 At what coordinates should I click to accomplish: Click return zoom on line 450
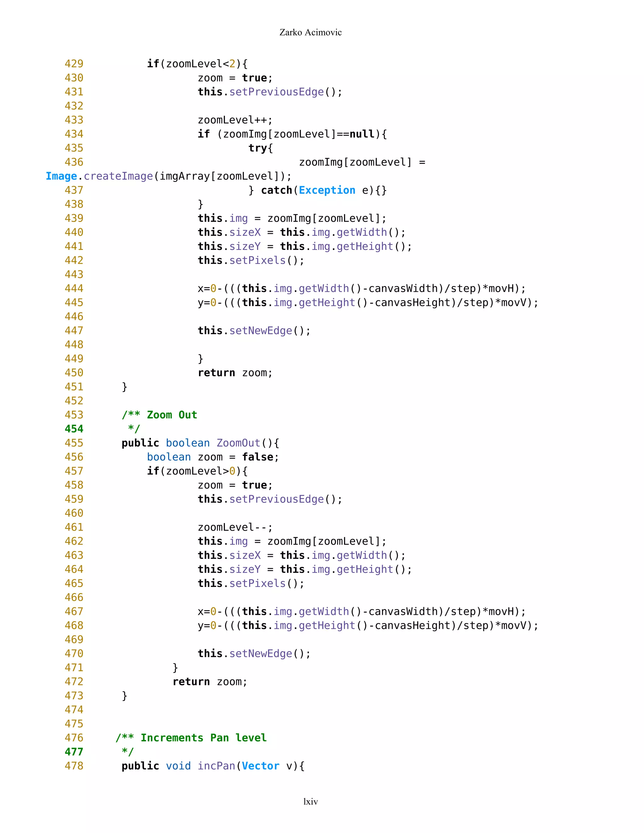click(235, 372)
